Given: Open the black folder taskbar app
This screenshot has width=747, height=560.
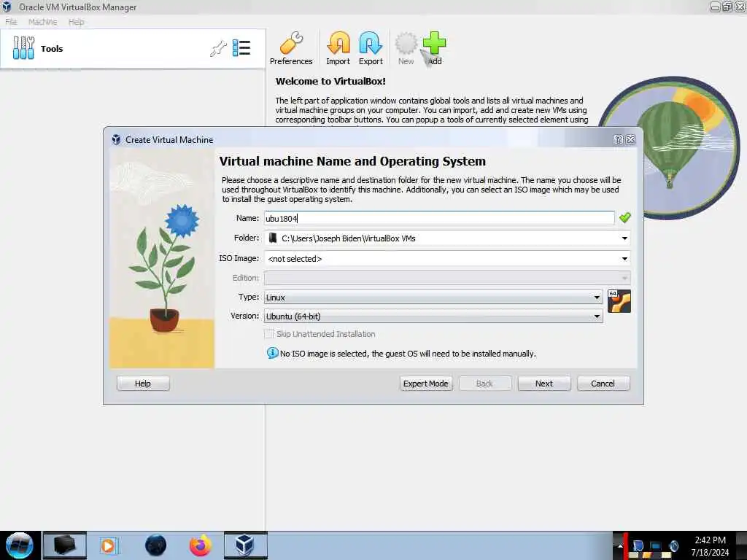Looking at the screenshot, I should pyautogui.click(x=65, y=545).
